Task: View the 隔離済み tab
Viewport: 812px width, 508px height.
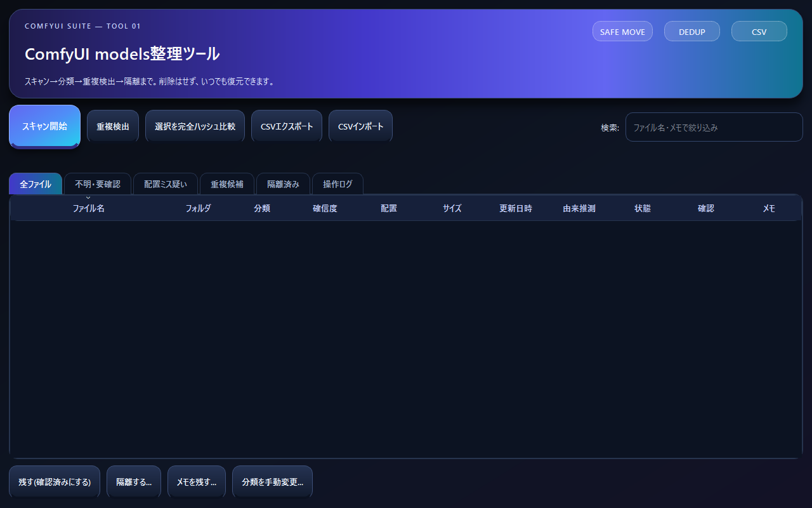Action: [x=283, y=184]
